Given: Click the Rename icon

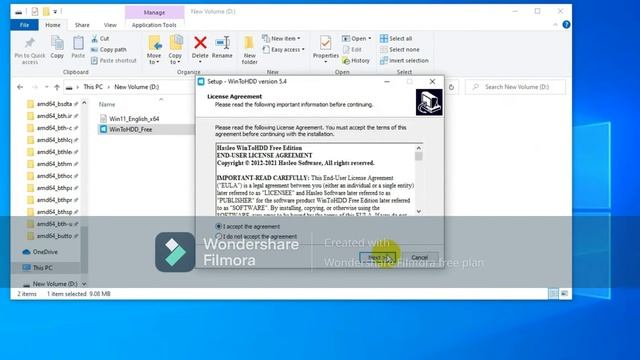Looking at the screenshot, I should (222, 42).
